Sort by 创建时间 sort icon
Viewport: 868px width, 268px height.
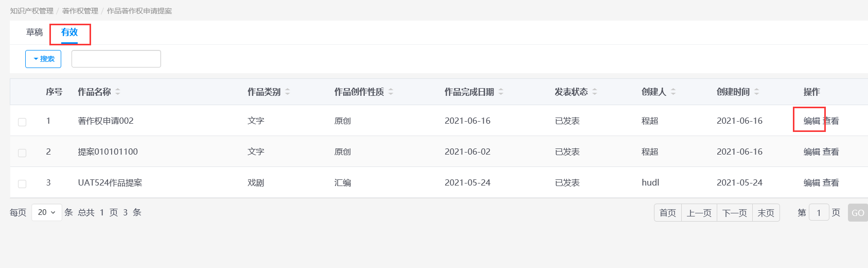point(757,92)
